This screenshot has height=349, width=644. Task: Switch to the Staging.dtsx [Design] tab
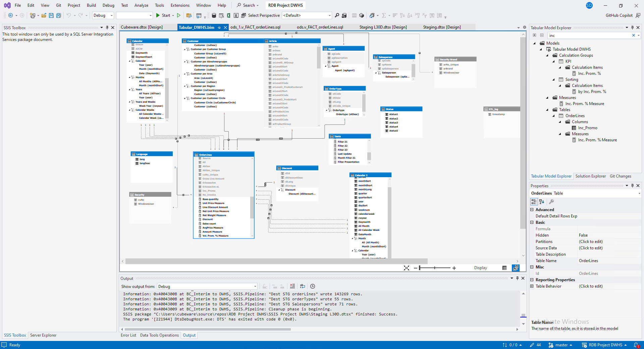pos(442,27)
